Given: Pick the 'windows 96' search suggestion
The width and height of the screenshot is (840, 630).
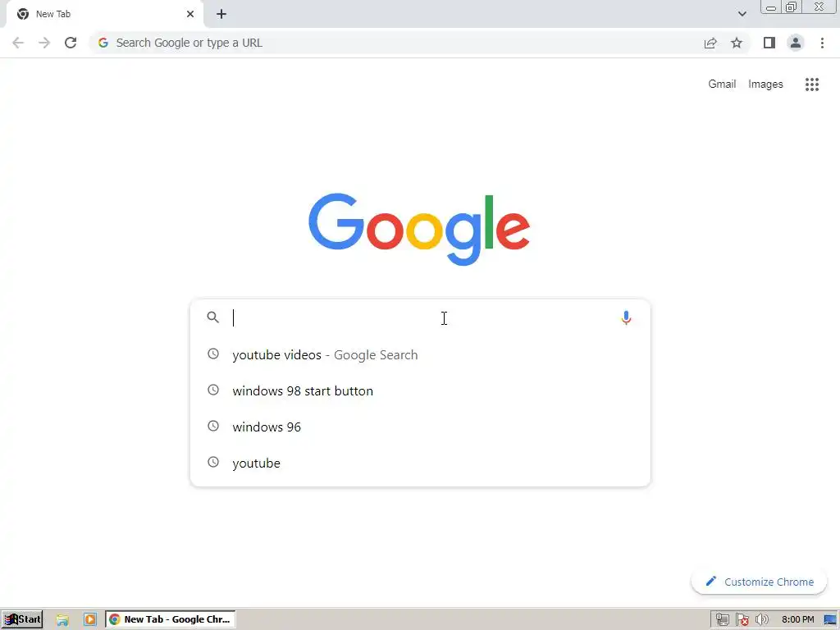Looking at the screenshot, I should (420, 427).
